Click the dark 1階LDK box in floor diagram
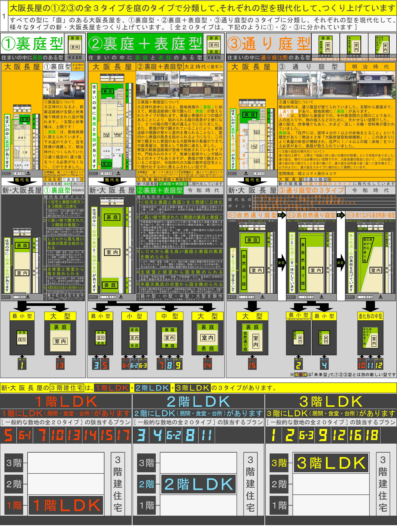397x532 pixels. click(x=66, y=505)
